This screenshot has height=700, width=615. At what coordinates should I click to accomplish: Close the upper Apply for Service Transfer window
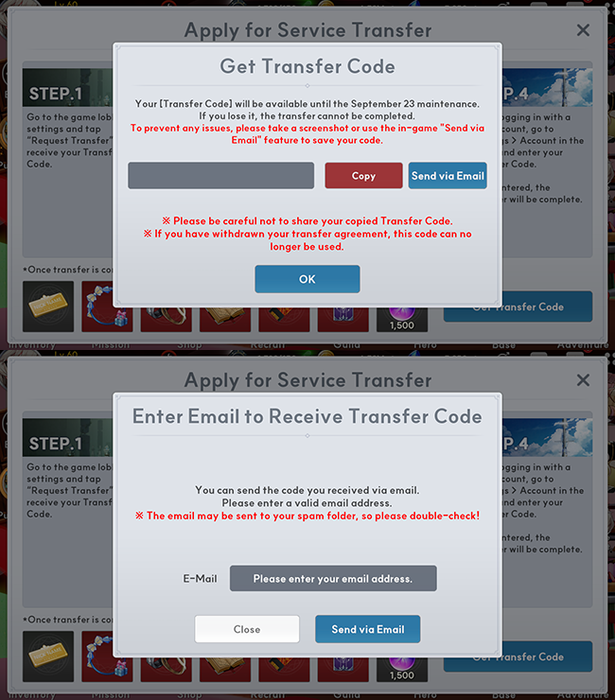[583, 30]
